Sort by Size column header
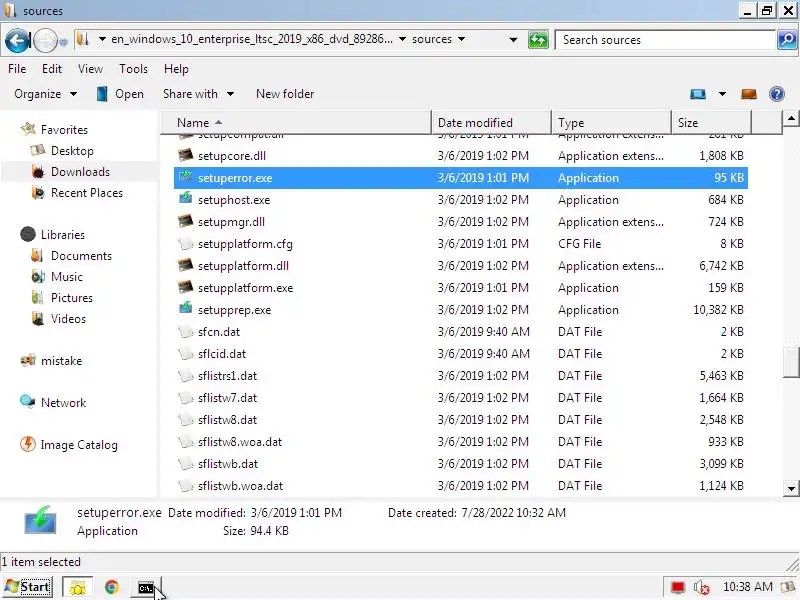Viewport: 800px width, 600px height. tap(711, 122)
